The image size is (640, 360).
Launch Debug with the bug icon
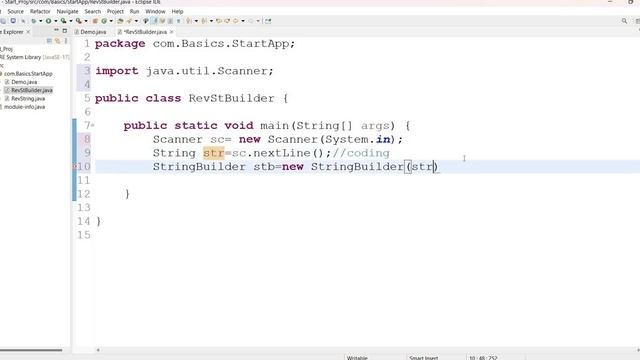pos(33,21)
